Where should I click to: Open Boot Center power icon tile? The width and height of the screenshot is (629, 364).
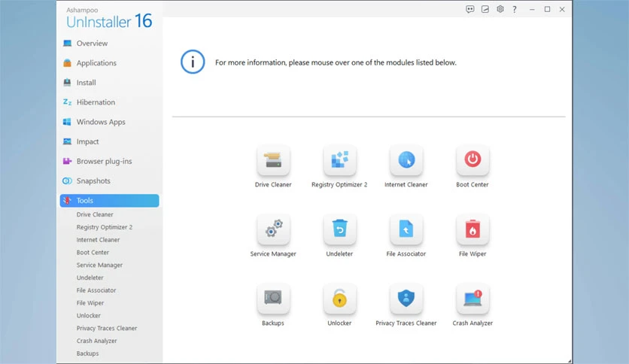pyautogui.click(x=473, y=160)
